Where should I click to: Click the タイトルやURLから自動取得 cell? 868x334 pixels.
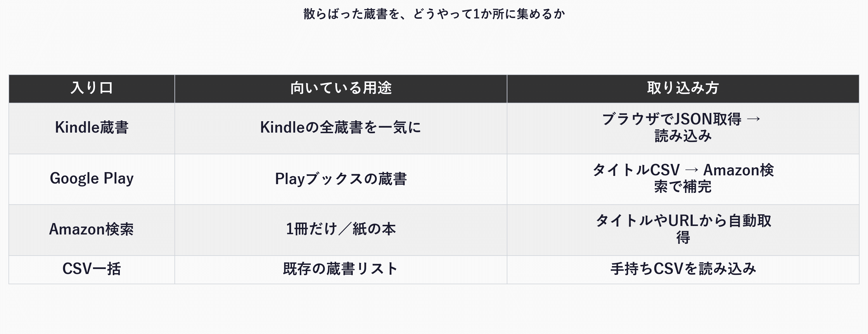(683, 230)
